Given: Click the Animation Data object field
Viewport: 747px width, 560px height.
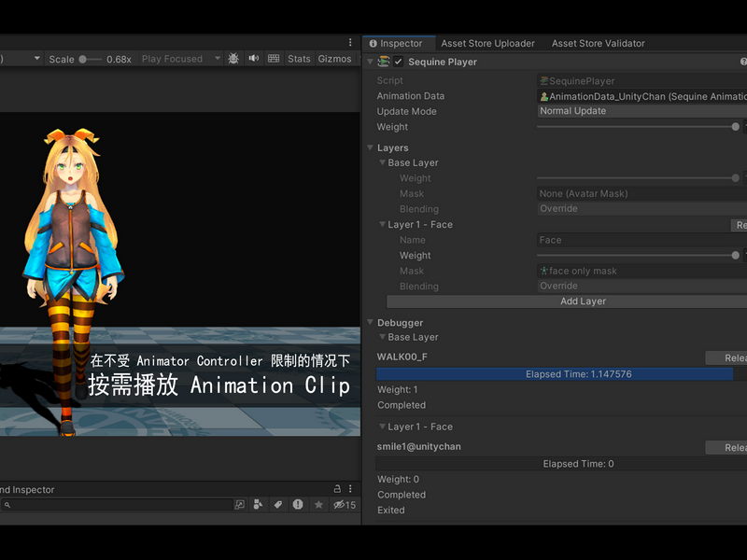Looking at the screenshot, I should coord(641,97).
